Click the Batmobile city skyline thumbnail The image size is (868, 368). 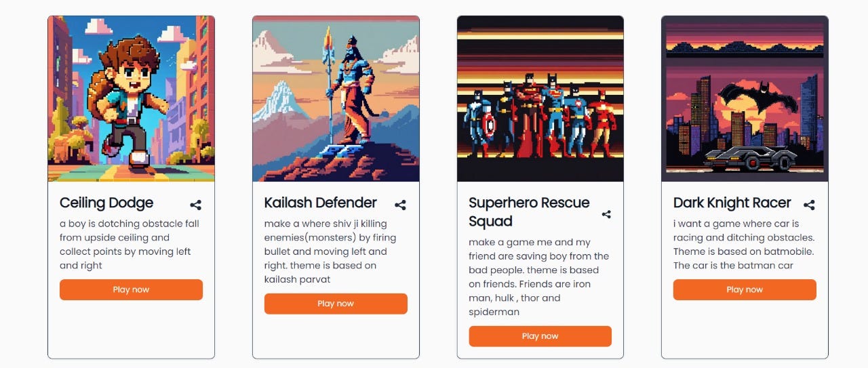[x=745, y=99]
